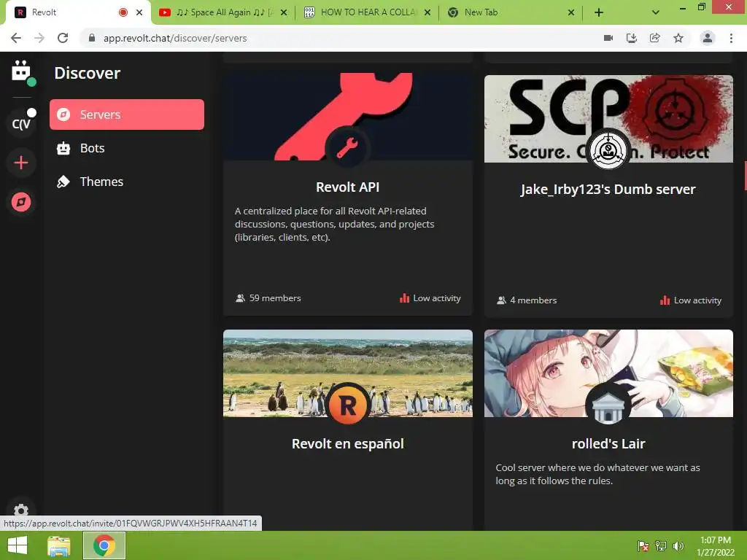The image size is (747, 560).
Task: Switch to the New Tab tab
Action: pyautogui.click(x=511, y=12)
